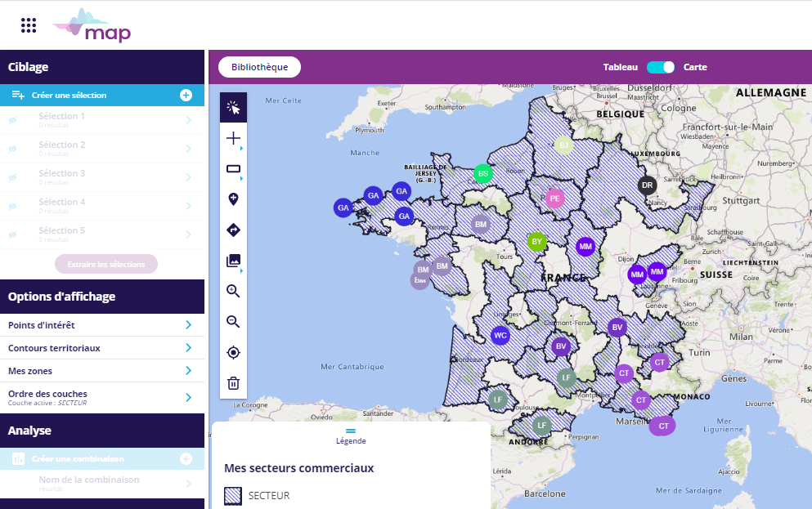
Task: Open the Mes zones row
Action: pyautogui.click(x=102, y=371)
